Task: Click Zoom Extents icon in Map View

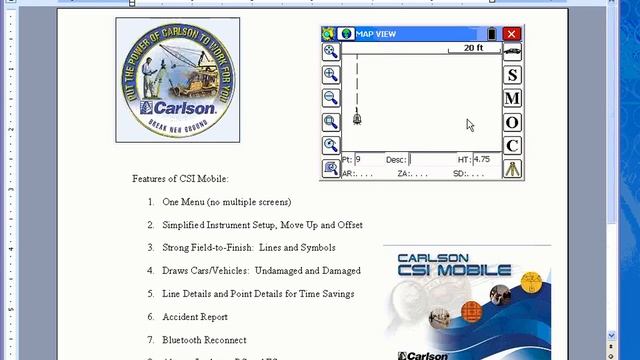Action: pyautogui.click(x=331, y=51)
